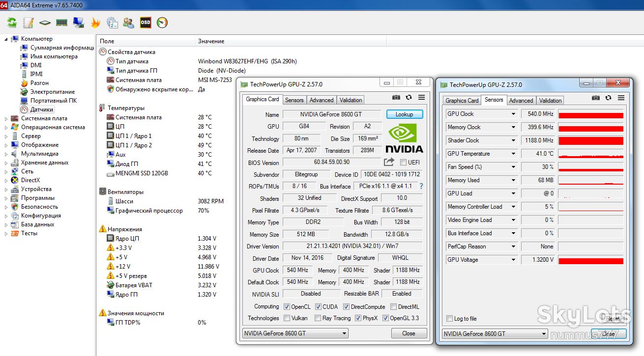Open GPU Clock sensor dropdown
Screen dimensions: 644x356
513,114
